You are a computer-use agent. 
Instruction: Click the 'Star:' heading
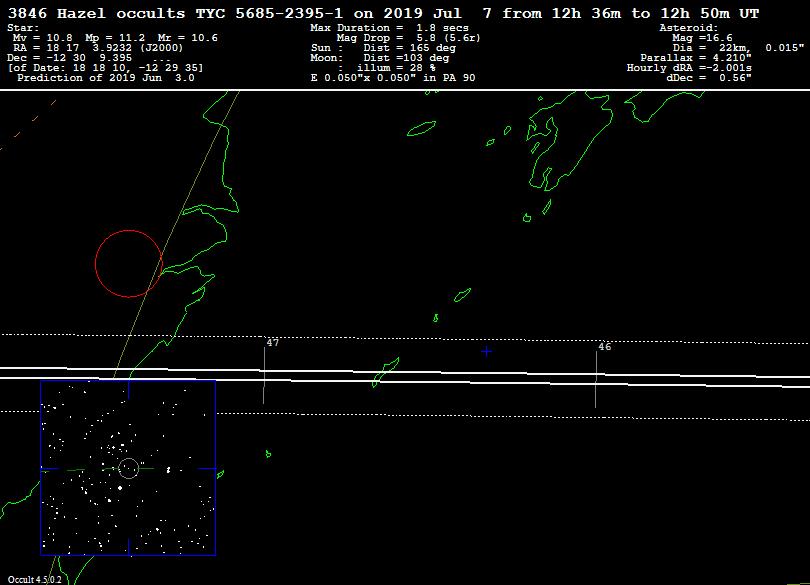click(23, 28)
